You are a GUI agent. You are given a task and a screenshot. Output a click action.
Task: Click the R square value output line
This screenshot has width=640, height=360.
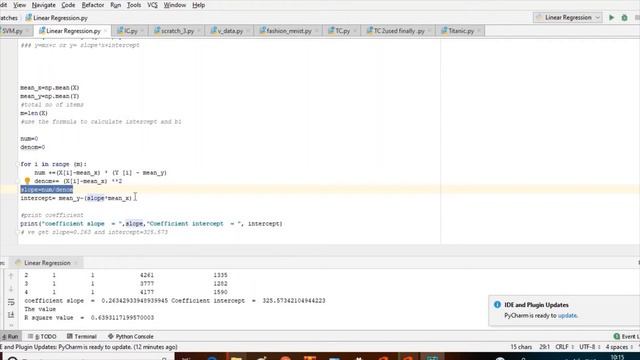pos(89,318)
